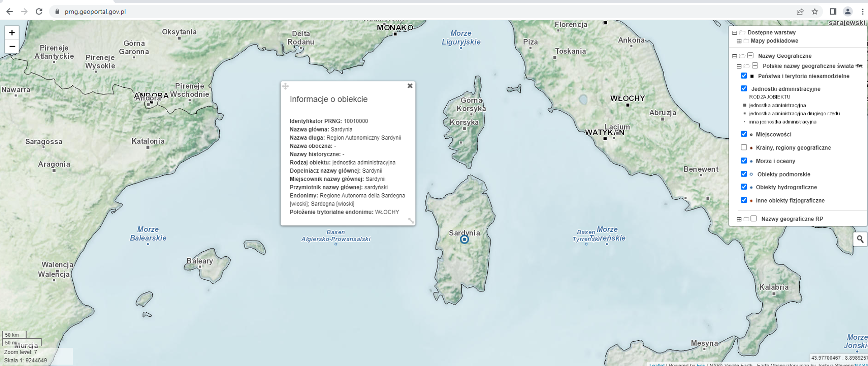The image size is (868, 366).
Task: Zoom in on the map
Action: 12,32
